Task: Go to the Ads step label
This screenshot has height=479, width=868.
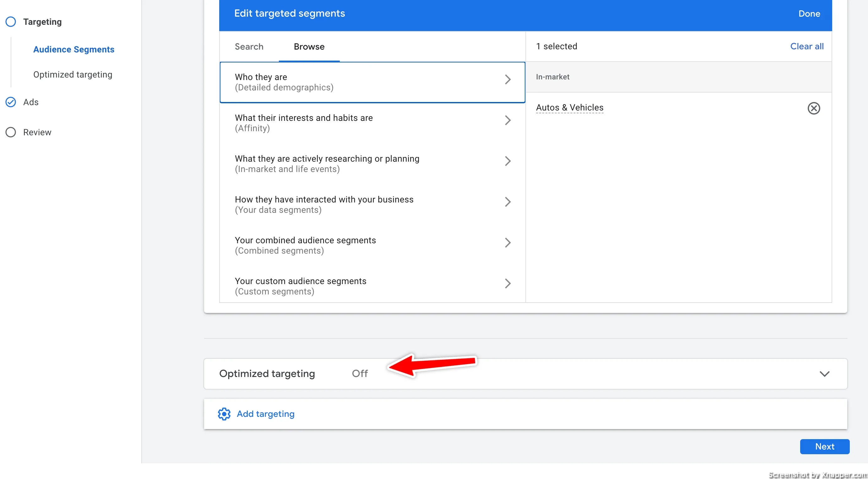Action: 31,102
